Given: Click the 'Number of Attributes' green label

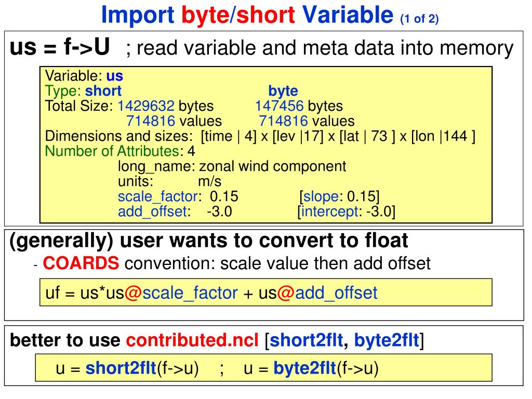Looking at the screenshot, I should 114,151.
